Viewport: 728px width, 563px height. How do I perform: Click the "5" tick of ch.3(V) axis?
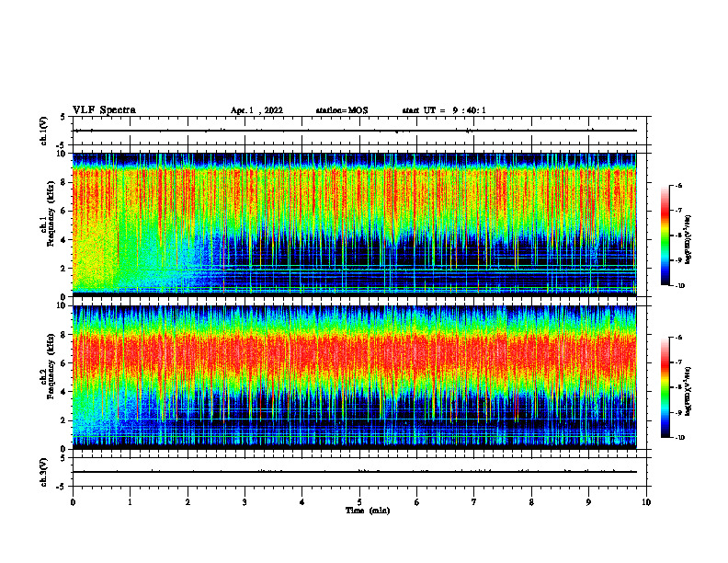coord(63,458)
